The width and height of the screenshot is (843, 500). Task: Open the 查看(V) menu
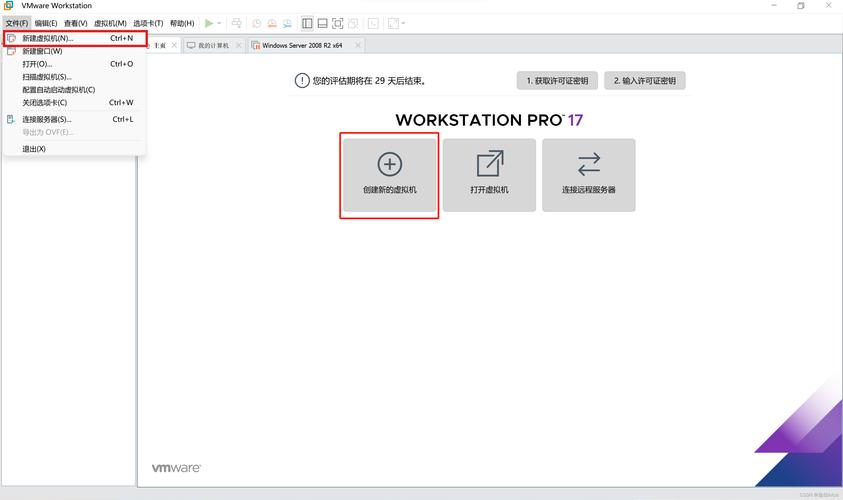[75, 23]
